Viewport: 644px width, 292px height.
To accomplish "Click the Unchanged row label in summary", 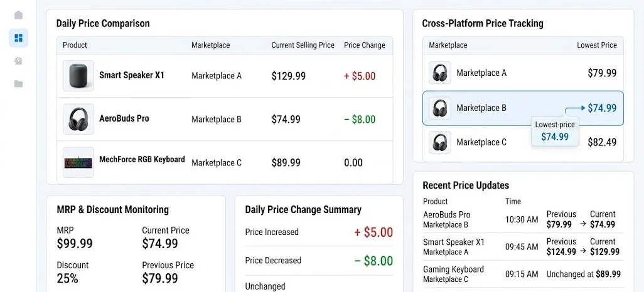I will tap(265, 286).
